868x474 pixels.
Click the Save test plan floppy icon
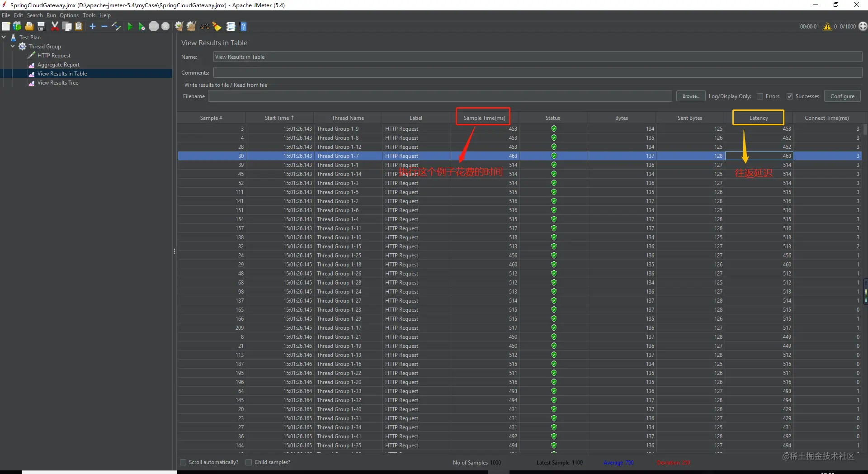[41, 27]
